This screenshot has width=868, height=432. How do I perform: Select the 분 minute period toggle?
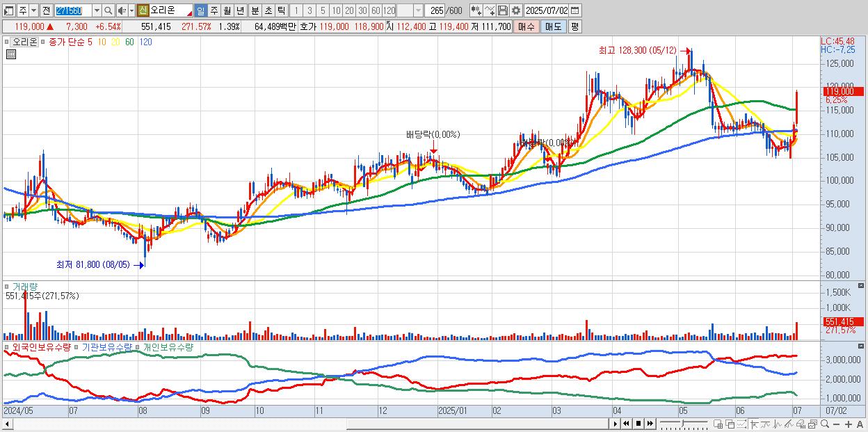(x=255, y=10)
